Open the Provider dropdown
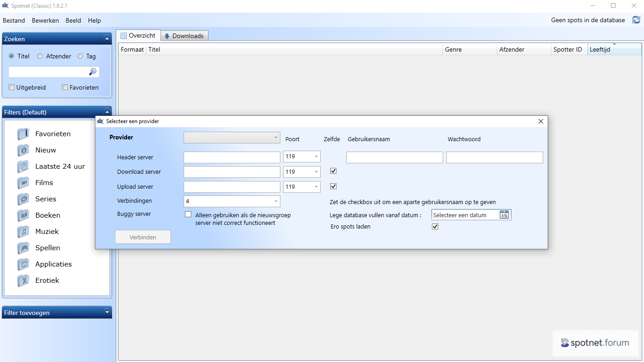 click(x=232, y=137)
